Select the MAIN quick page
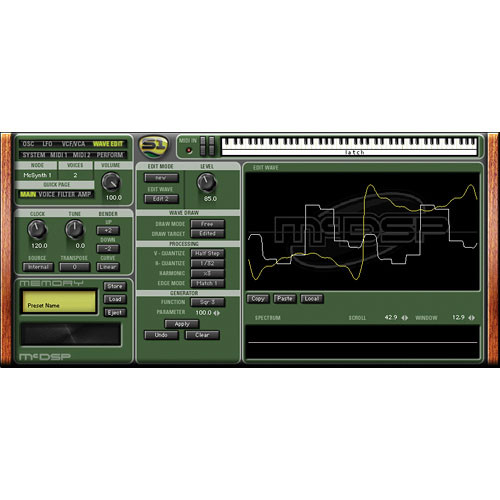Image resolution: width=500 pixels, height=500 pixels. (x=28, y=194)
